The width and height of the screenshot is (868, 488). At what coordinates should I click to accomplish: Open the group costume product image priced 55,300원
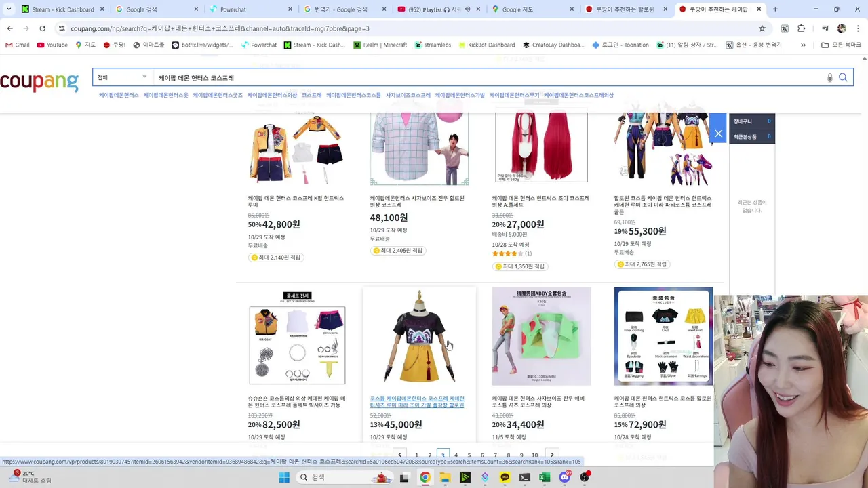pos(663,149)
